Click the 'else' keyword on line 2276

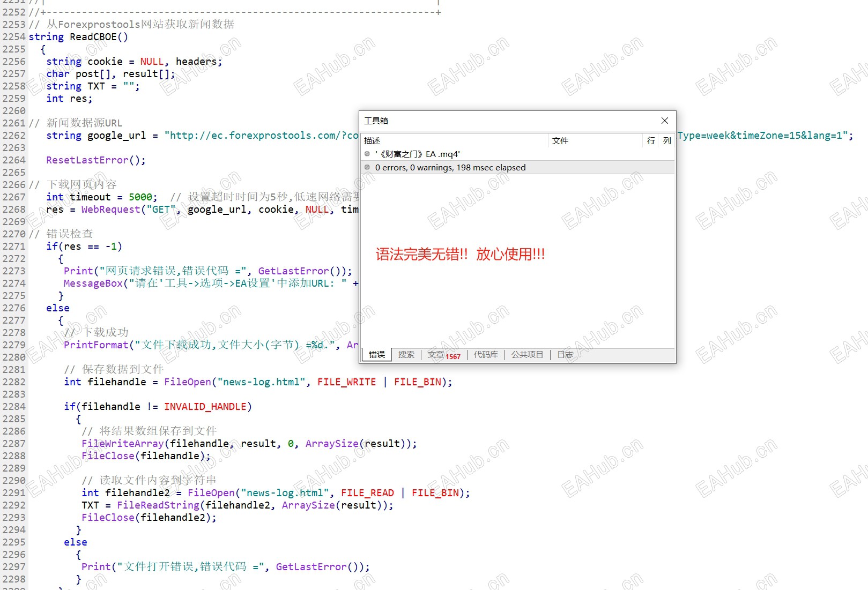click(58, 308)
